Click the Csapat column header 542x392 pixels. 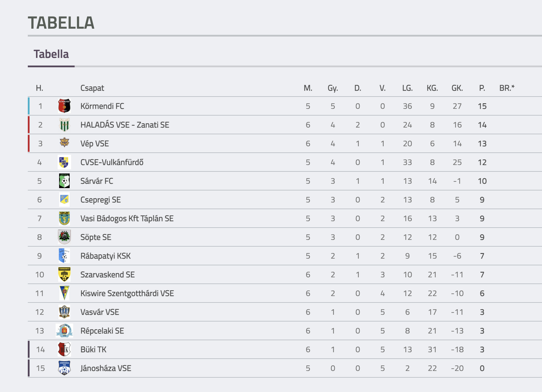click(92, 88)
